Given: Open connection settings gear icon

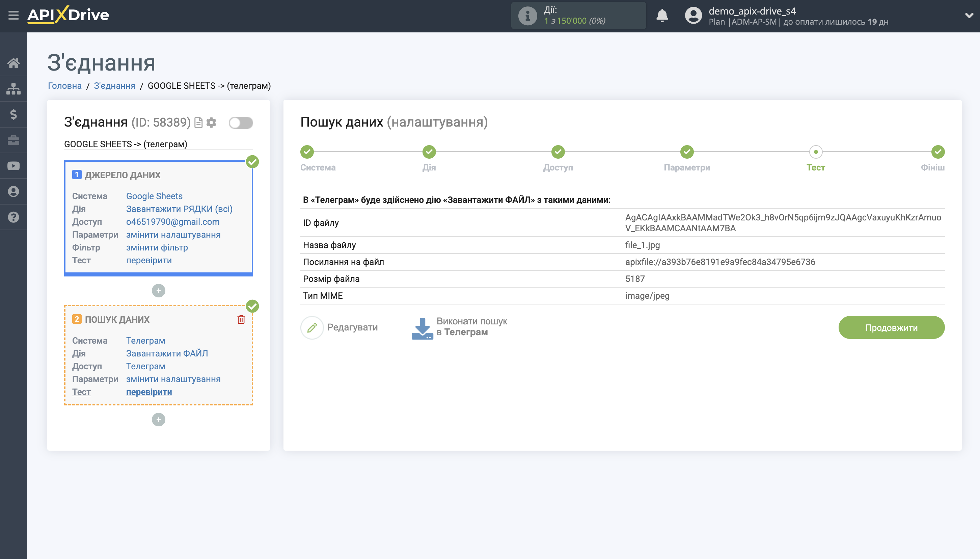Looking at the screenshot, I should pos(212,123).
